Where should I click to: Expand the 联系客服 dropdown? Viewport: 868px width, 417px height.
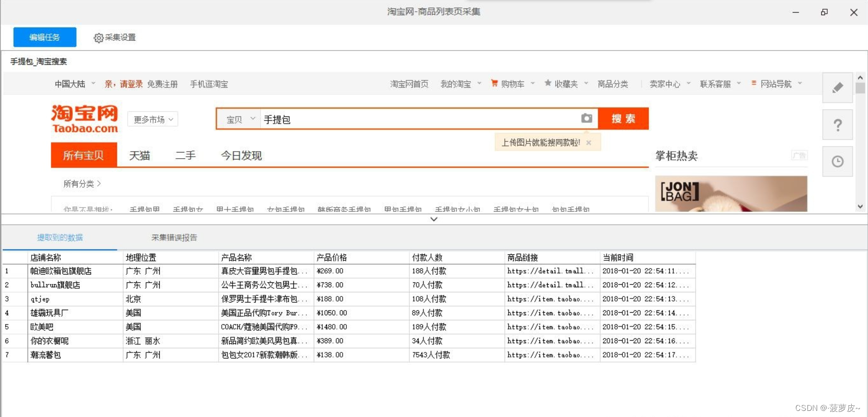(x=739, y=83)
